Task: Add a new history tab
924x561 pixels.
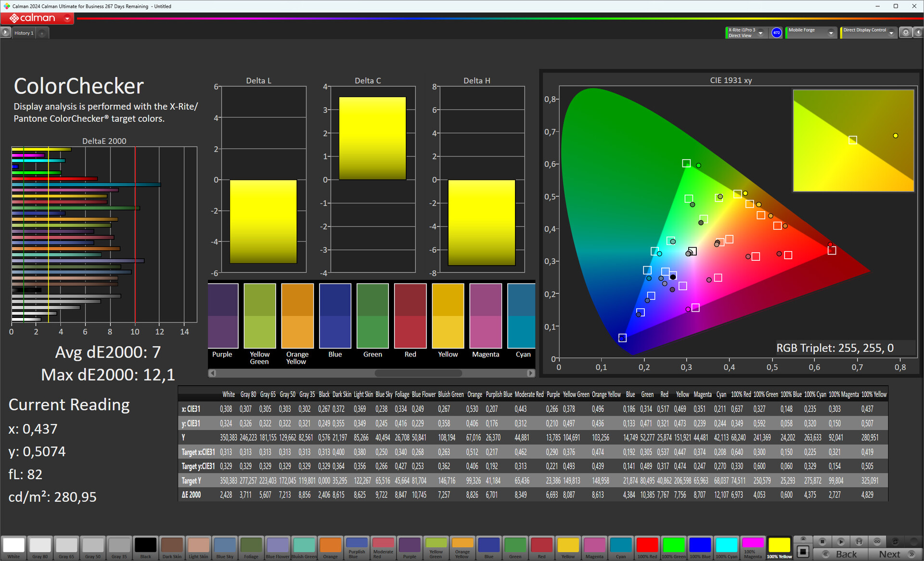Action: pyautogui.click(x=42, y=33)
